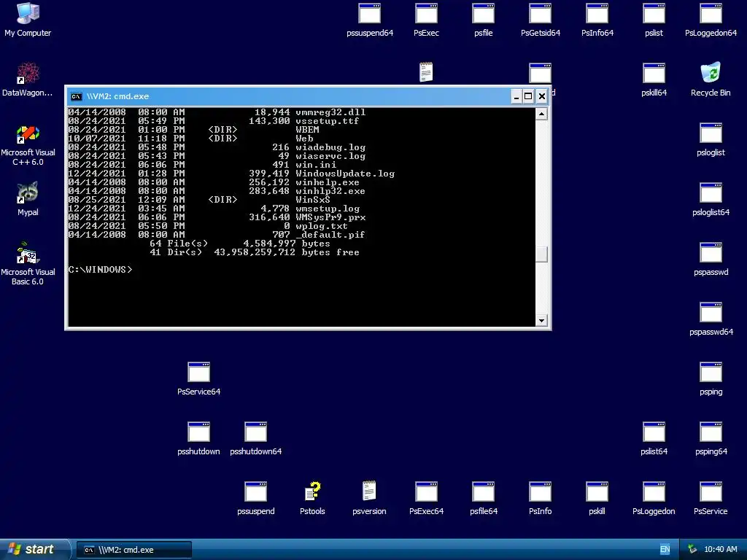The width and height of the screenshot is (747, 560).
Task: Select psfile desktop icon
Action: 483,20
